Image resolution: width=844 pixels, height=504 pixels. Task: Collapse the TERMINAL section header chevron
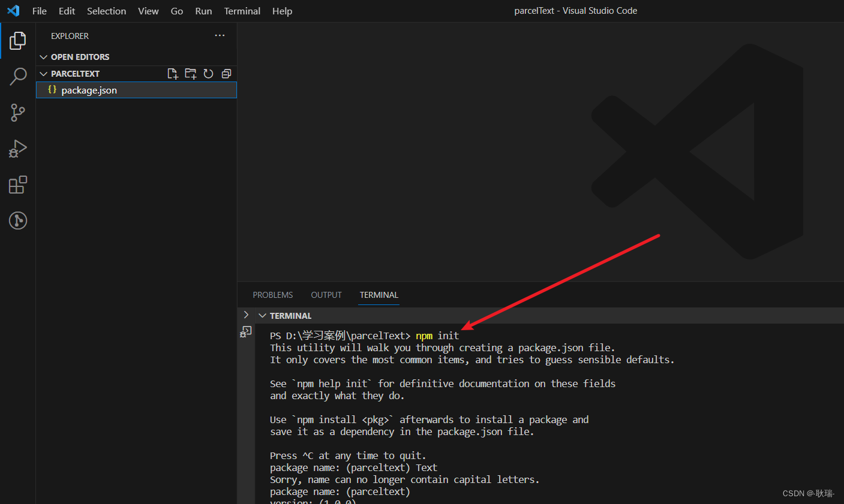(x=262, y=316)
